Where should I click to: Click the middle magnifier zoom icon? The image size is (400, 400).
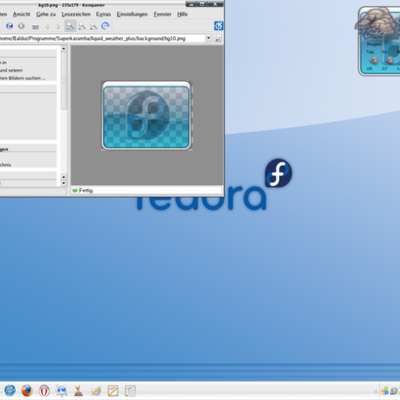click(82, 26)
